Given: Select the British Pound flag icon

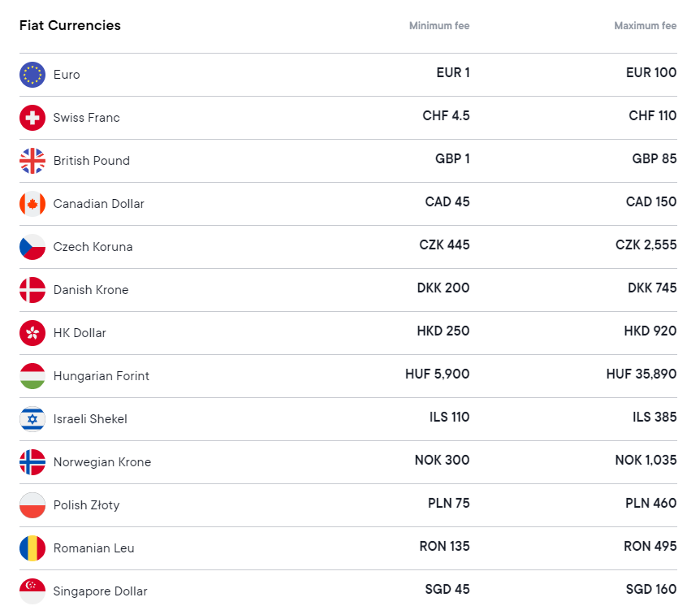Looking at the screenshot, I should coord(32,161).
